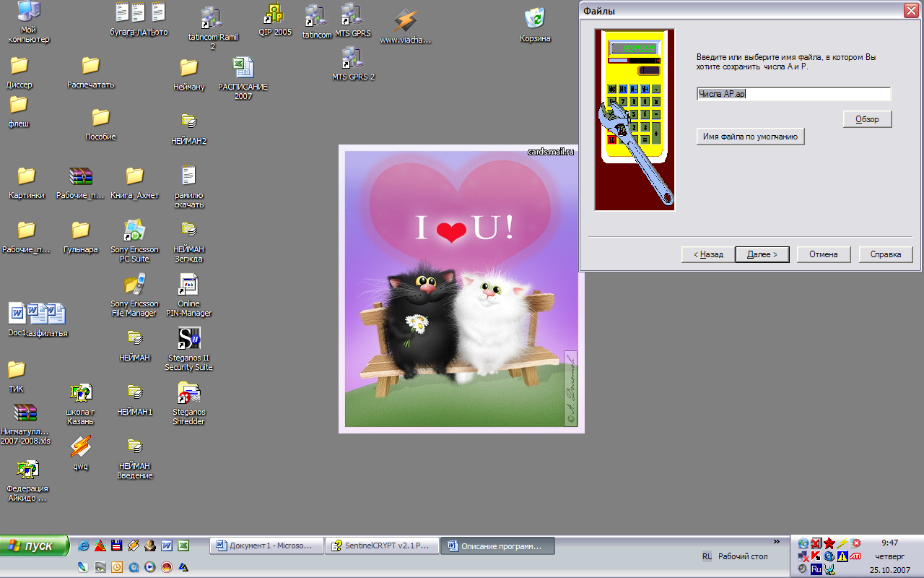The height and width of the screenshot is (578, 924).
Task: Select the qwq Winamp shortcut icon
Action: coord(80,453)
